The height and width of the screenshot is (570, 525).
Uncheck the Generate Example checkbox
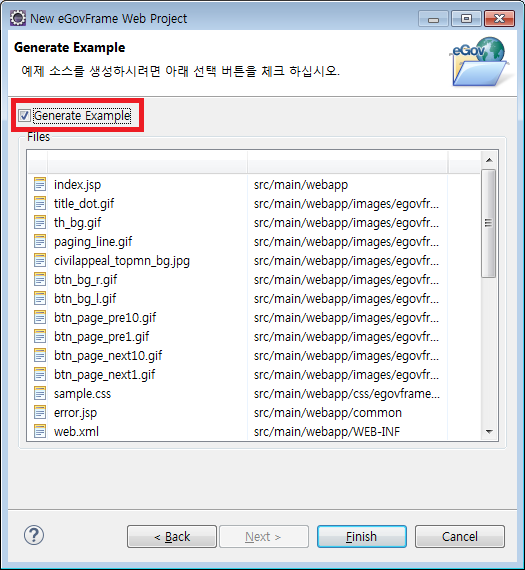[x=24, y=116]
